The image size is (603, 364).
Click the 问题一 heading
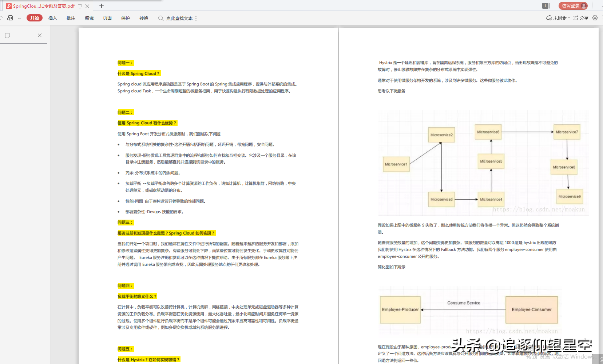(x=126, y=63)
